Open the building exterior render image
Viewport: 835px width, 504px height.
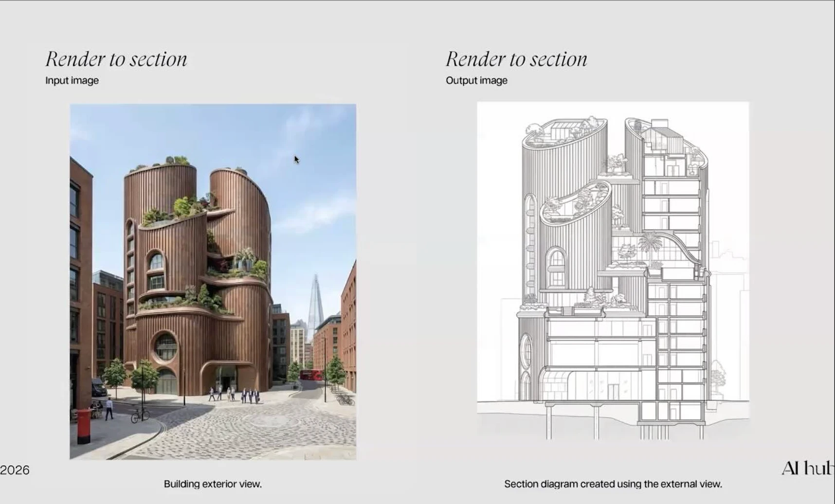(x=213, y=281)
